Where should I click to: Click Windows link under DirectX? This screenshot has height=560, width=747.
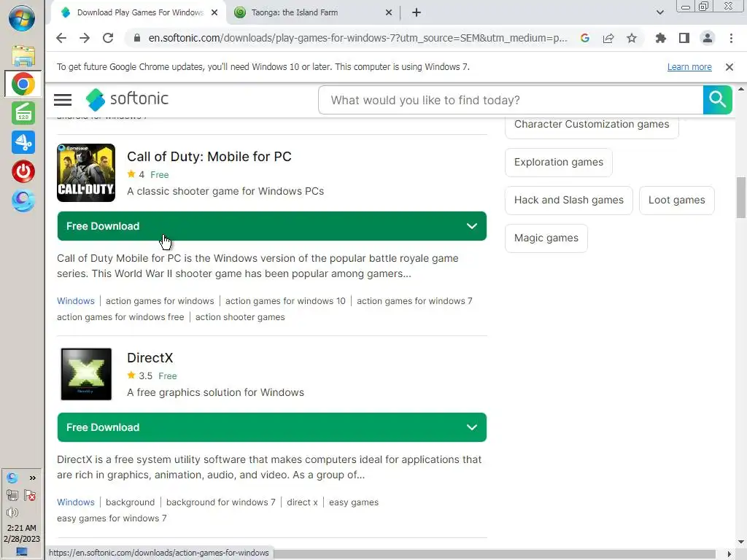[76, 502]
